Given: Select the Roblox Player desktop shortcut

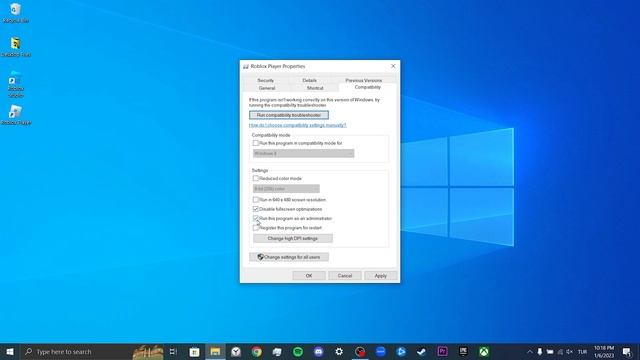Looking at the screenshot, I should pos(16,115).
